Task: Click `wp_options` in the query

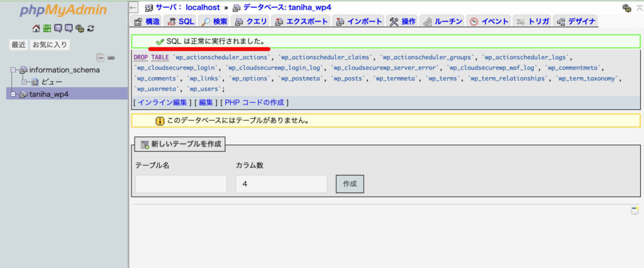Action: (251, 78)
